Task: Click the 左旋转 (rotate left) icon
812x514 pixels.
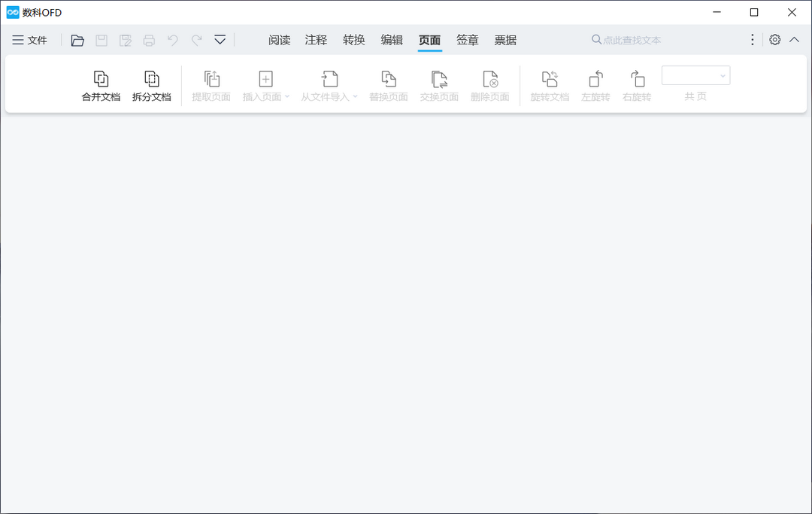Action: coord(595,79)
